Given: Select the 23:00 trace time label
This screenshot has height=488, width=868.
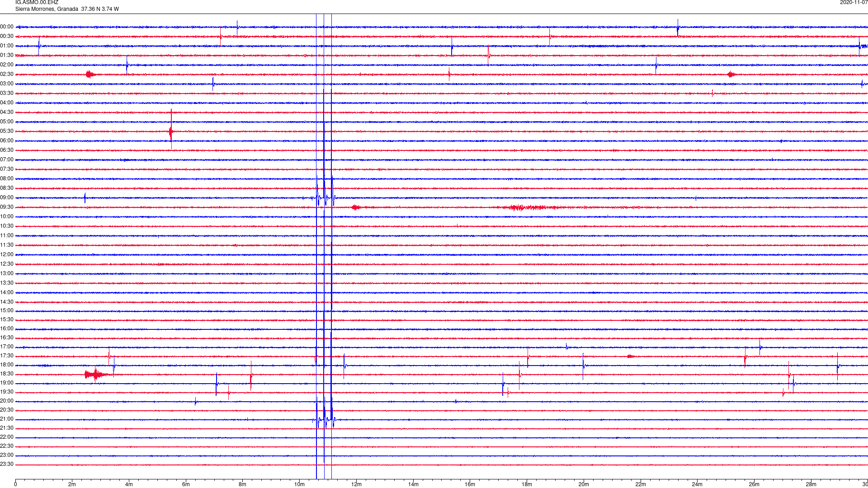Looking at the screenshot, I should [x=7, y=455].
